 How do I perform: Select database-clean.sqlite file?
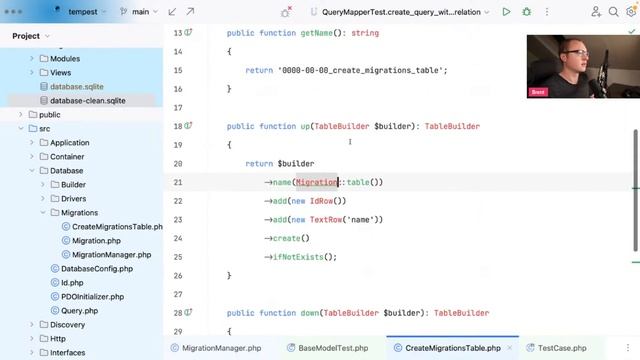[88, 100]
